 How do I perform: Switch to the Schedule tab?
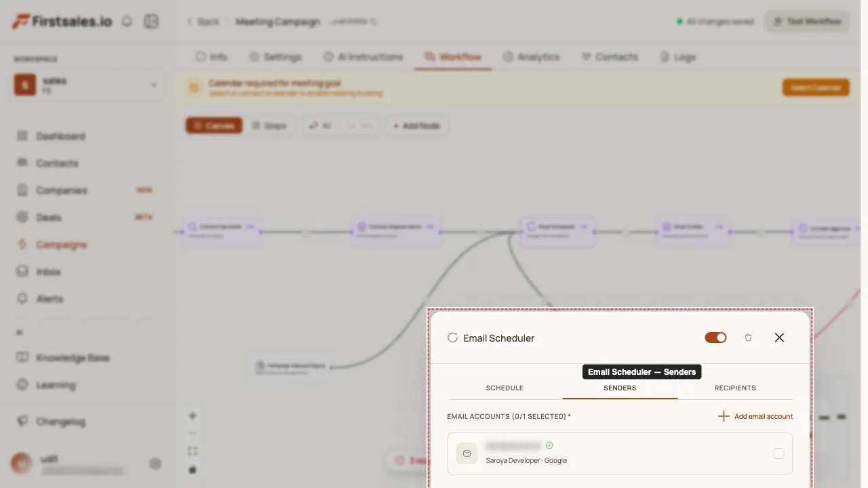[505, 388]
